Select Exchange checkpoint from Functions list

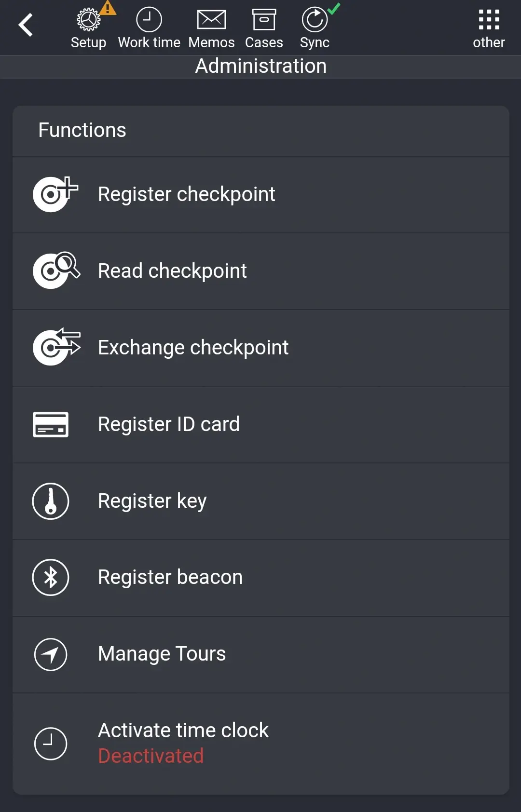click(x=193, y=348)
